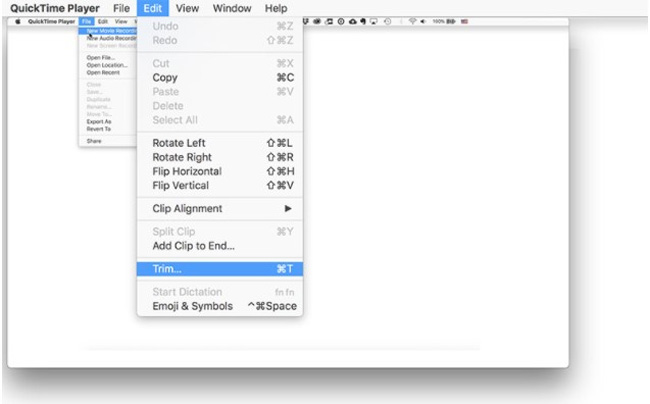Choose New Movie Recording in the background File menu

point(108,31)
